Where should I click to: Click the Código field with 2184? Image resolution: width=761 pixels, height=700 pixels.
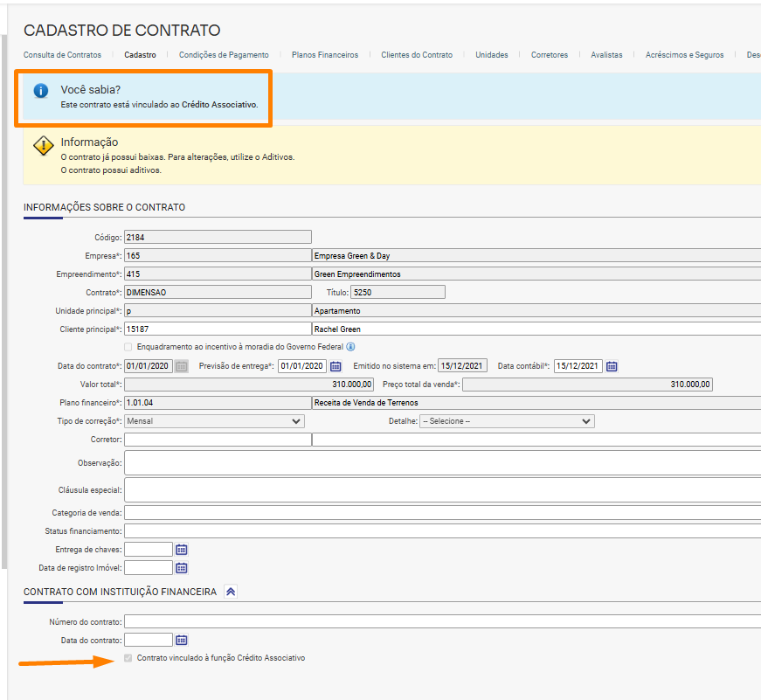(218, 237)
